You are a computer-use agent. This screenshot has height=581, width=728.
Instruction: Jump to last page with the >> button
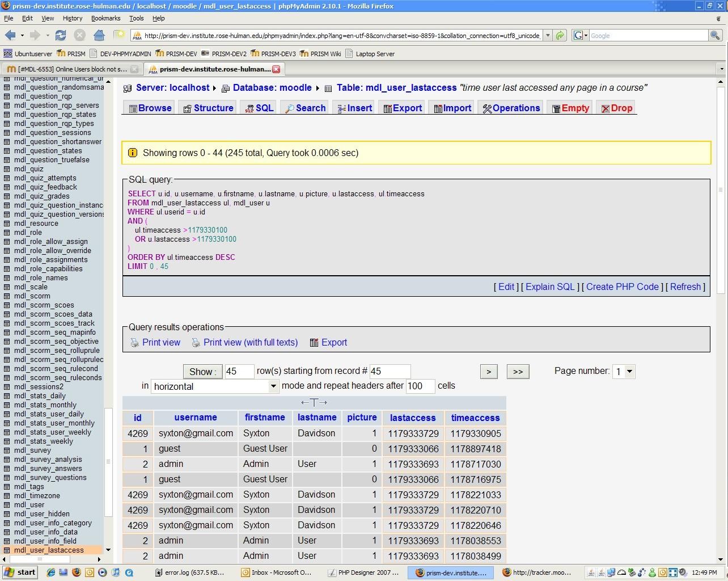pyautogui.click(x=518, y=372)
